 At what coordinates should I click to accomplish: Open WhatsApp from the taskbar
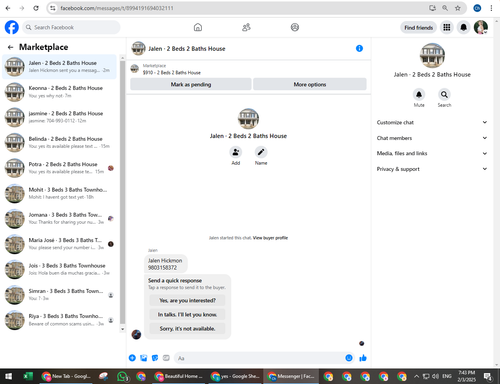(122, 376)
